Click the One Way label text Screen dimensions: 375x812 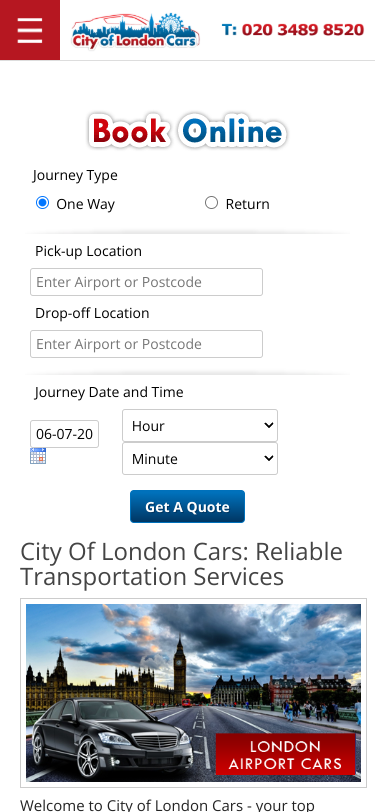(x=85, y=204)
